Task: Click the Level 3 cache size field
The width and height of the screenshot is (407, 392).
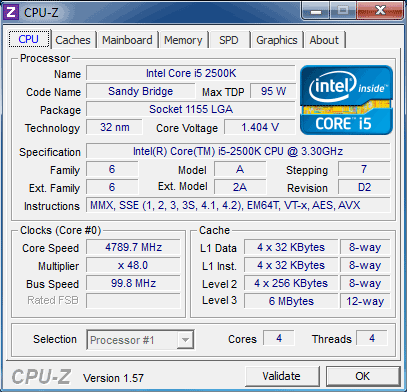Action: point(291,301)
